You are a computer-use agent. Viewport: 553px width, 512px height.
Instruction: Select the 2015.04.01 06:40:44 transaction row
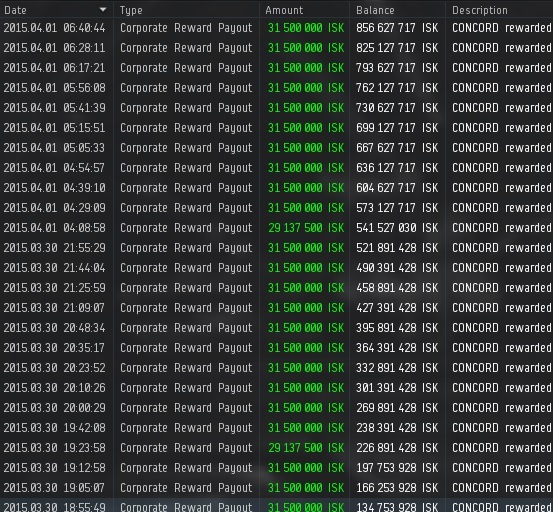(x=276, y=28)
